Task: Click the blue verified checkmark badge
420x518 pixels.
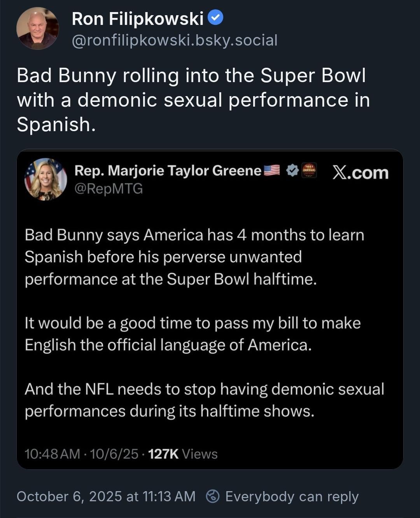Action: (215, 18)
